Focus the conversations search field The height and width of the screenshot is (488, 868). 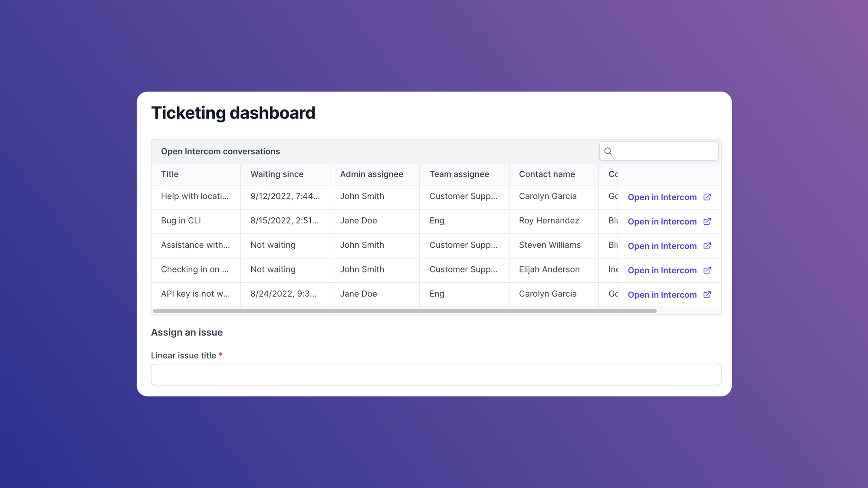[x=658, y=151]
